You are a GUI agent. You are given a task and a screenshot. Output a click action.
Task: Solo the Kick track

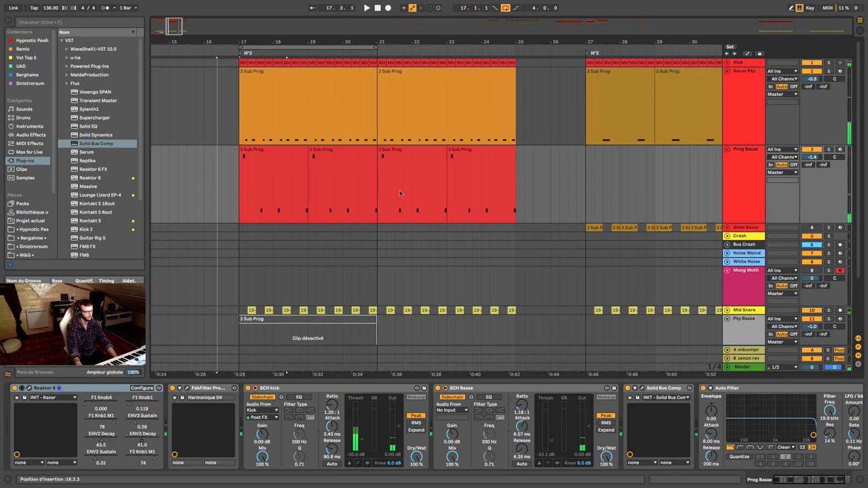point(828,63)
